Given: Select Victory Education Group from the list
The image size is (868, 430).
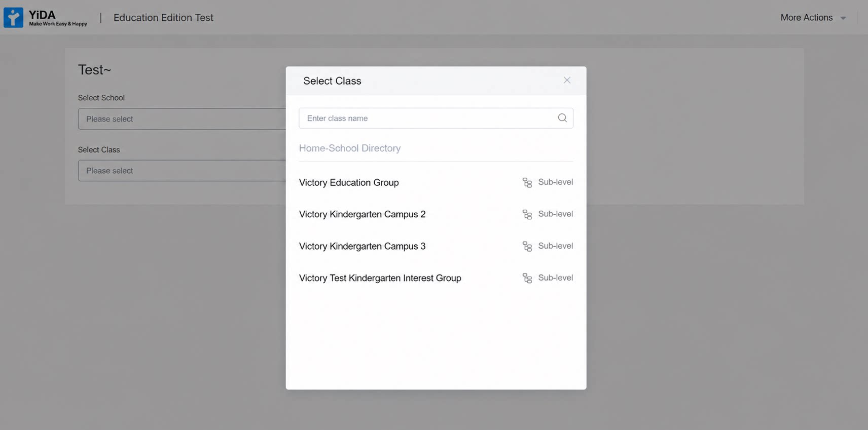Looking at the screenshot, I should (349, 182).
